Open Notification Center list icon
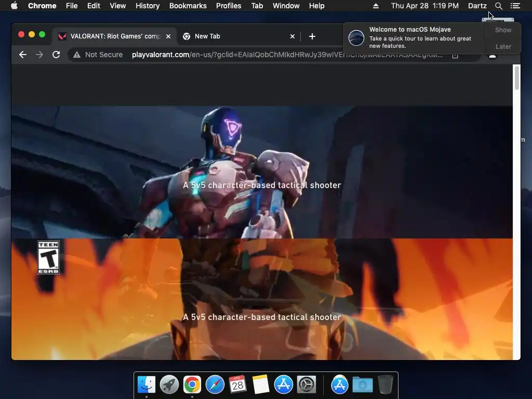 pyautogui.click(x=515, y=6)
